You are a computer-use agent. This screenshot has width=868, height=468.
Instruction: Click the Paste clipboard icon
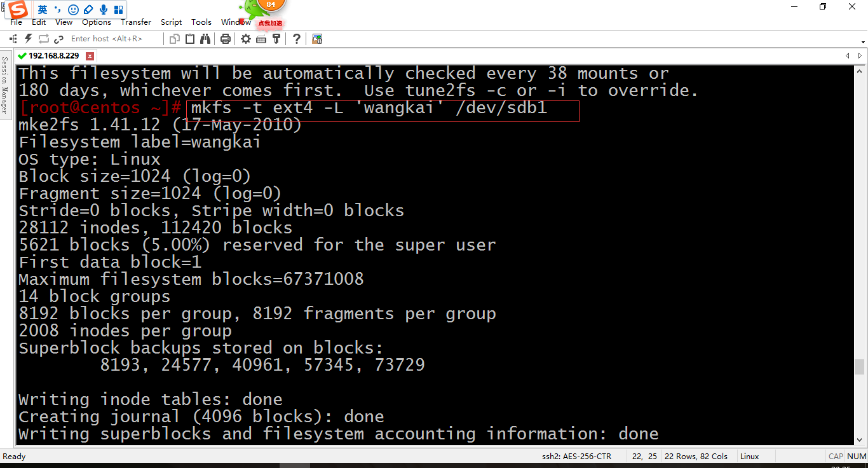pyautogui.click(x=190, y=39)
